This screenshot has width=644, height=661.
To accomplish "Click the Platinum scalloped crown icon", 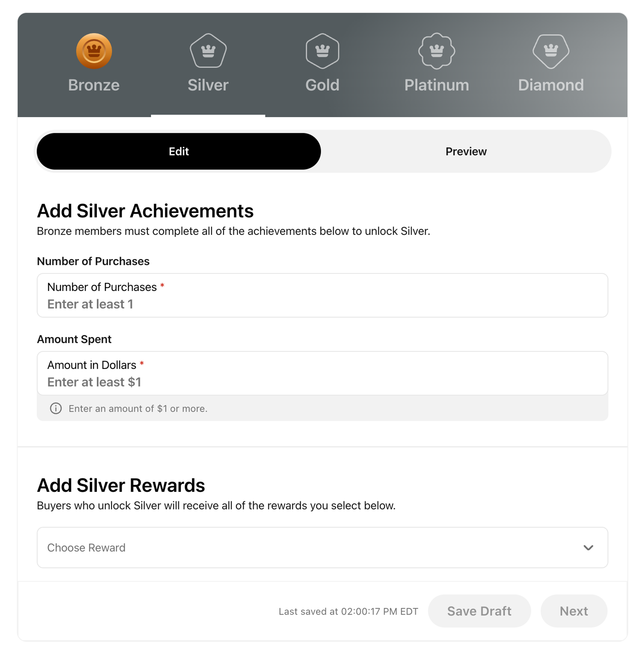I will pyautogui.click(x=437, y=51).
